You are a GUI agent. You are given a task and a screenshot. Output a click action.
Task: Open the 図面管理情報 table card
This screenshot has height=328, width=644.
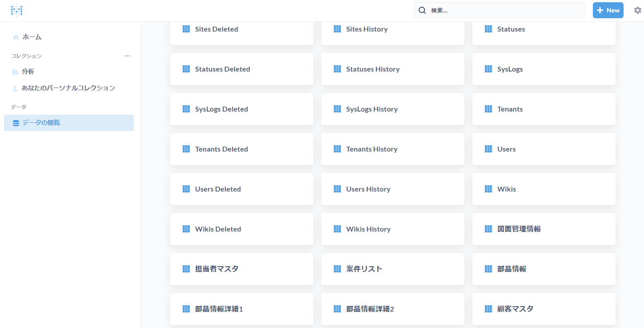[544, 229]
